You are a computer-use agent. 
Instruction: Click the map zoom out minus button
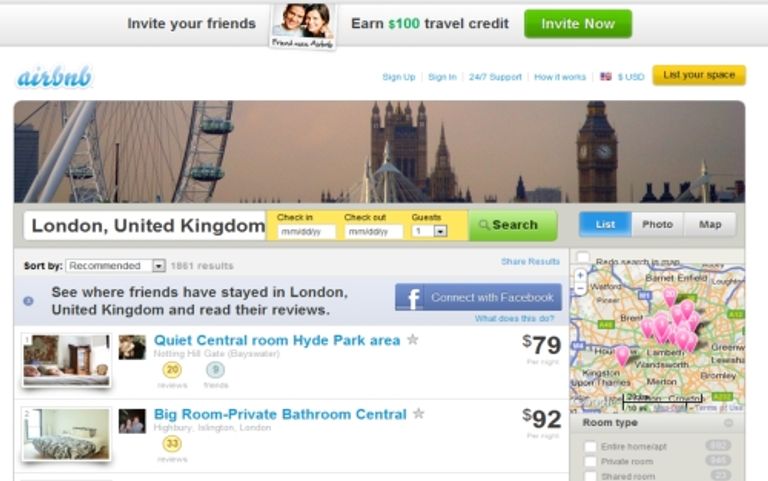(580, 289)
